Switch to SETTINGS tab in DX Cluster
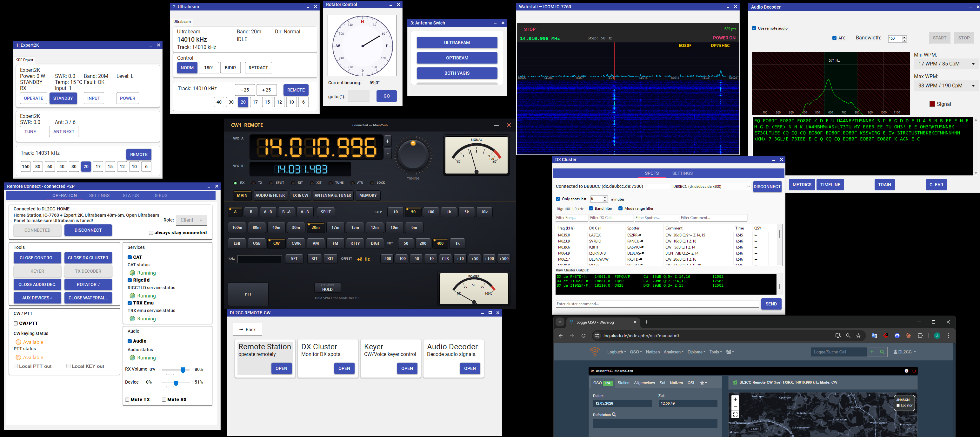 (x=683, y=173)
